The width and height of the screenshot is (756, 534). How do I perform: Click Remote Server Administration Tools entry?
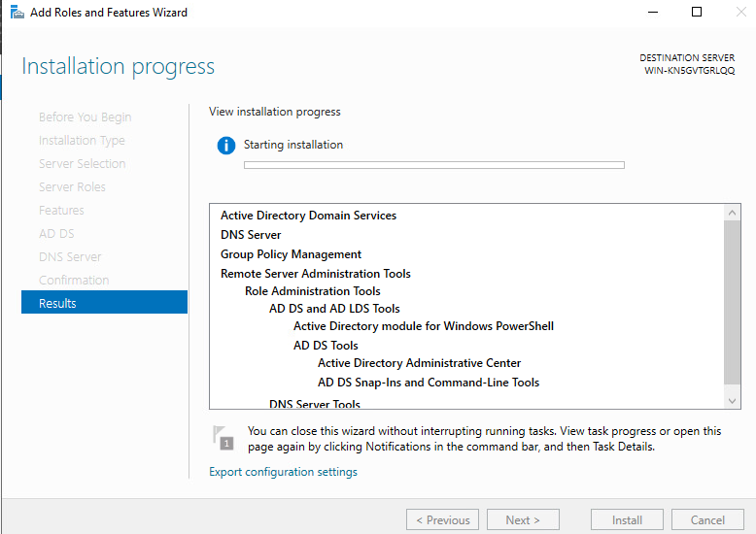315,274
